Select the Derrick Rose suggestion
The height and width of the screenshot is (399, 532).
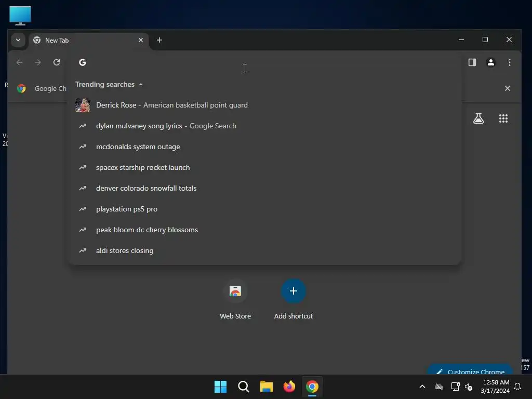click(x=265, y=105)
